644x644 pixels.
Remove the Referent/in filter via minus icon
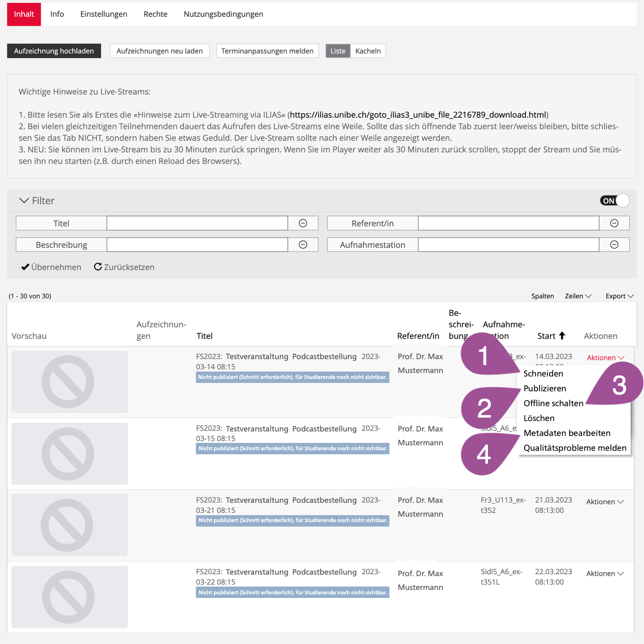(614, 223)
